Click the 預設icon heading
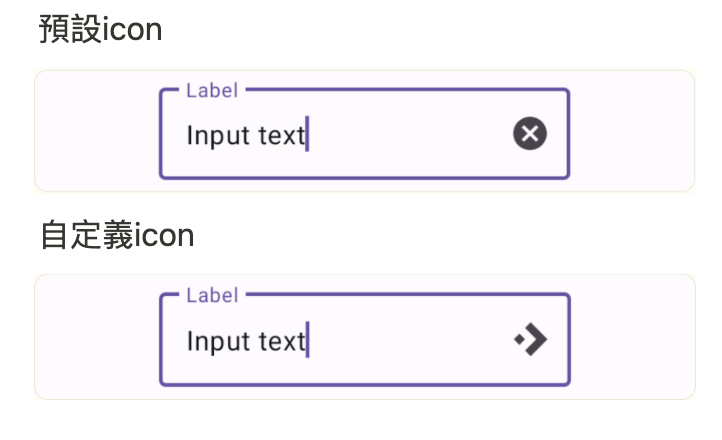This screenshot has width=722, height=440. [x=100, y=30]
